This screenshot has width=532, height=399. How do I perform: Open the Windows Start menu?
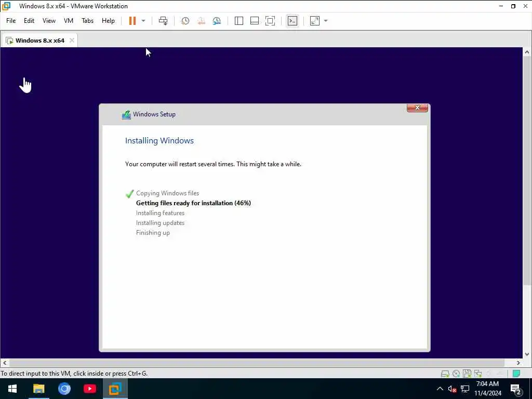[x=12, y=389]
